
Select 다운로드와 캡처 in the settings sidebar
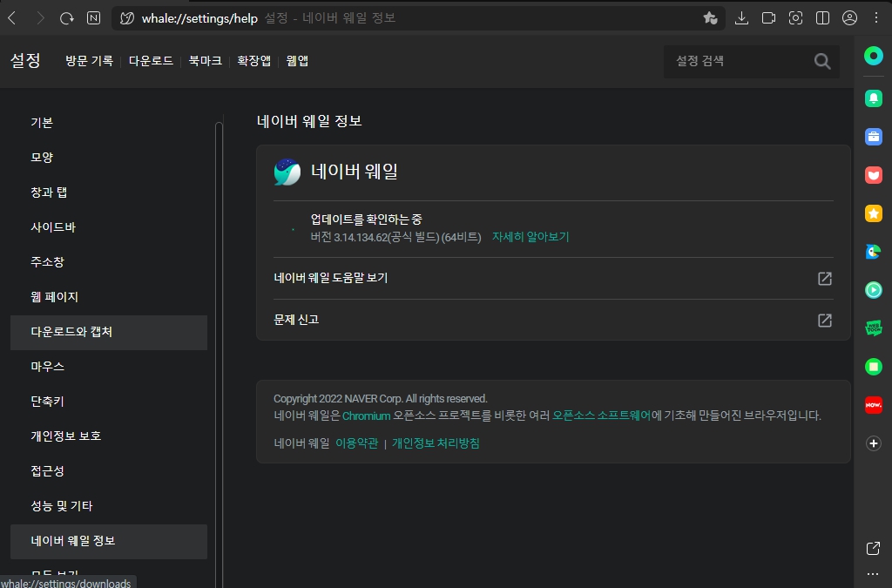pos(109,332)
